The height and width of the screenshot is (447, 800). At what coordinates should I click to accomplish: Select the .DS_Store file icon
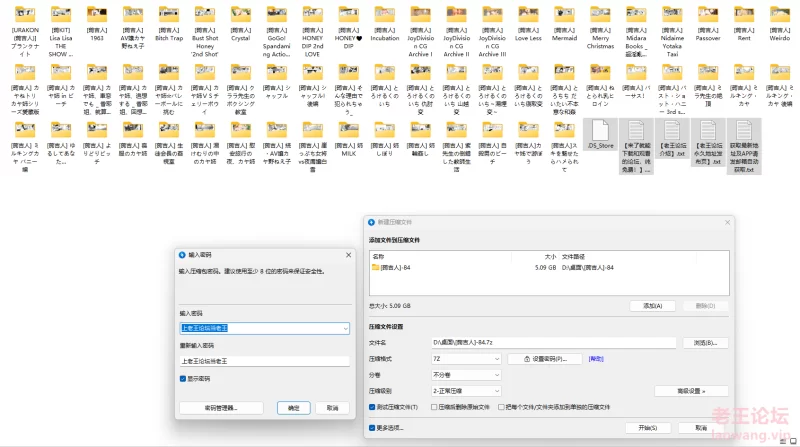[x=601, y=131]
